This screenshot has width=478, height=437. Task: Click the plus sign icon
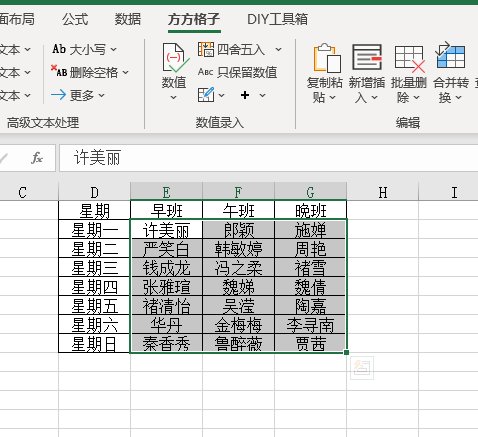pyautogui.click(x=245, y=95)
